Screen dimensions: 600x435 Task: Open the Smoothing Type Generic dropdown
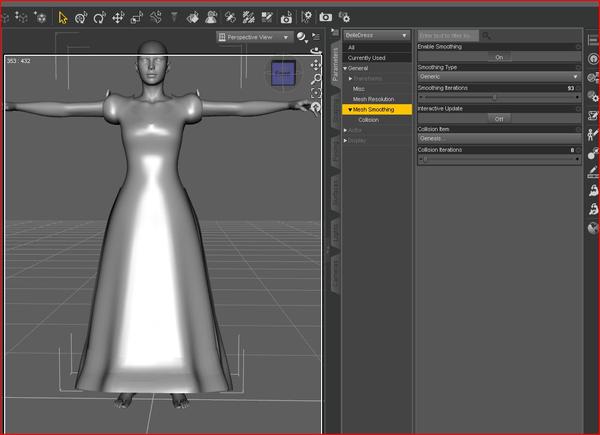tap(499, 76)
